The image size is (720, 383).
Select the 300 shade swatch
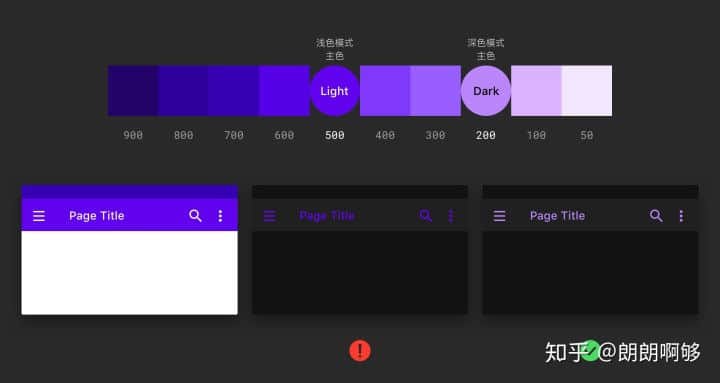[435, 91]
